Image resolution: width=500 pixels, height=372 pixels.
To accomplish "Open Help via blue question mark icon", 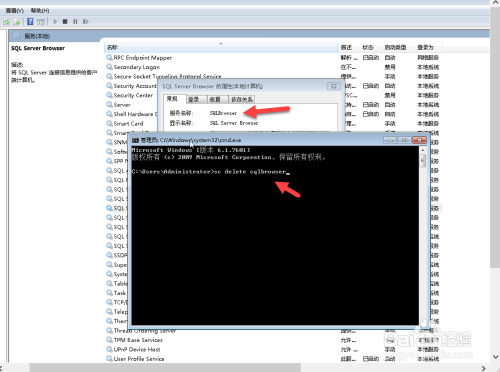I will [x=30, y=22].
